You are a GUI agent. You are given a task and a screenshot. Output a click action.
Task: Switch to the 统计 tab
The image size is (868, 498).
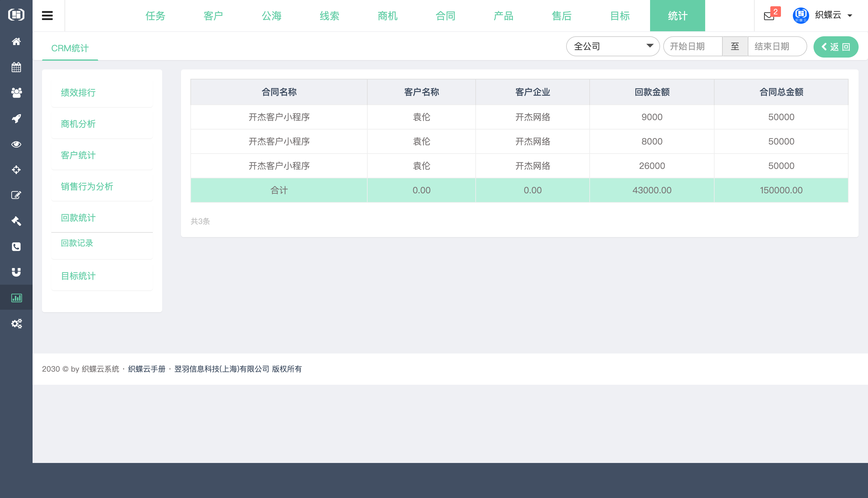tap(677, 15)
